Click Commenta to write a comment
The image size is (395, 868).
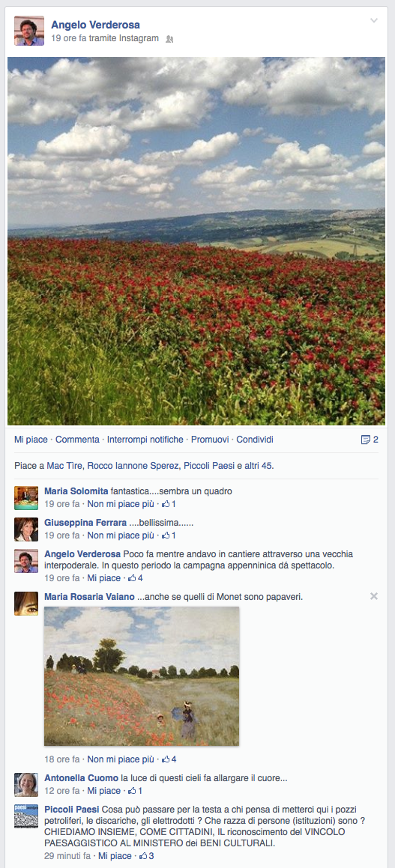[x=77, y=440]
